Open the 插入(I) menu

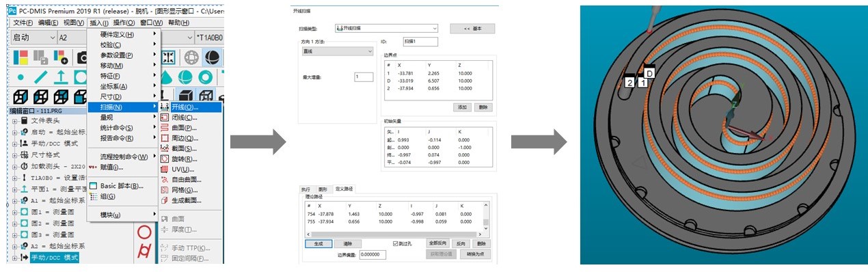pos(100,23)
